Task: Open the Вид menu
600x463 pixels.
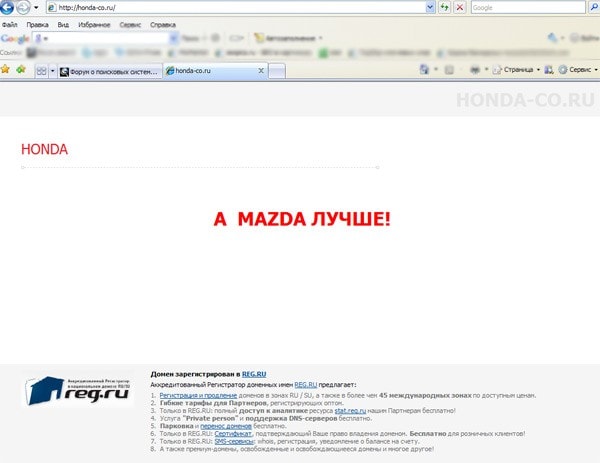Action: point(63,25)
